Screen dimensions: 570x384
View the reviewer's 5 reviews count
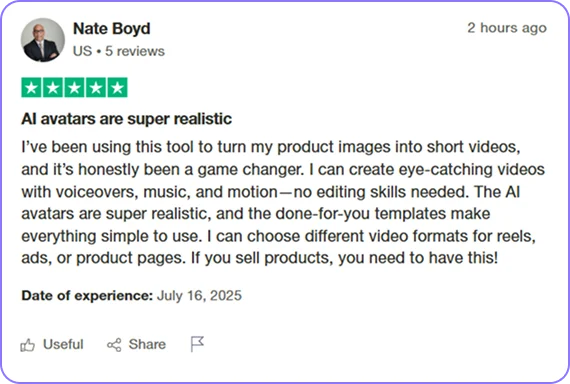pos(135,51)
